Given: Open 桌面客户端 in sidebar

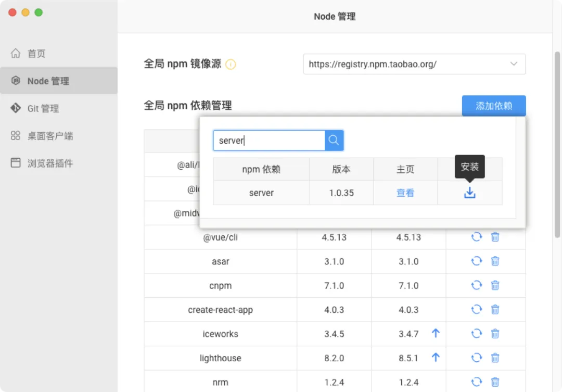Looking at the screenshot, I should (59, 135).
